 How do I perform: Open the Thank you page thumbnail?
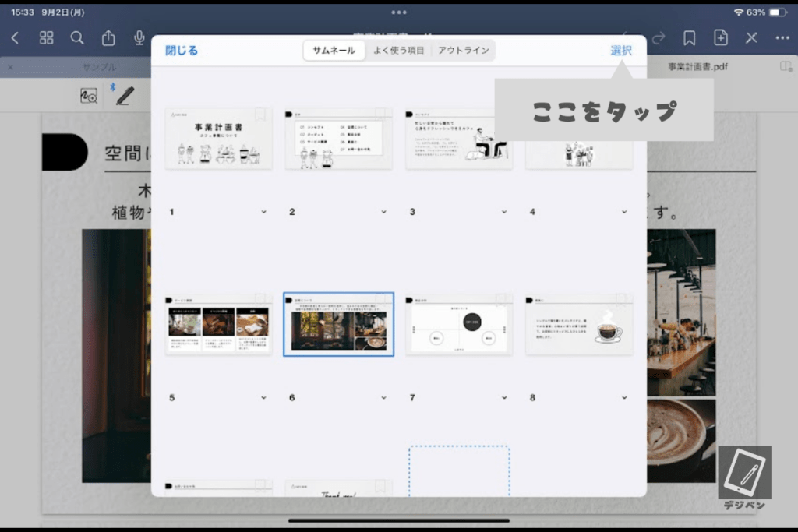point(338,488)
